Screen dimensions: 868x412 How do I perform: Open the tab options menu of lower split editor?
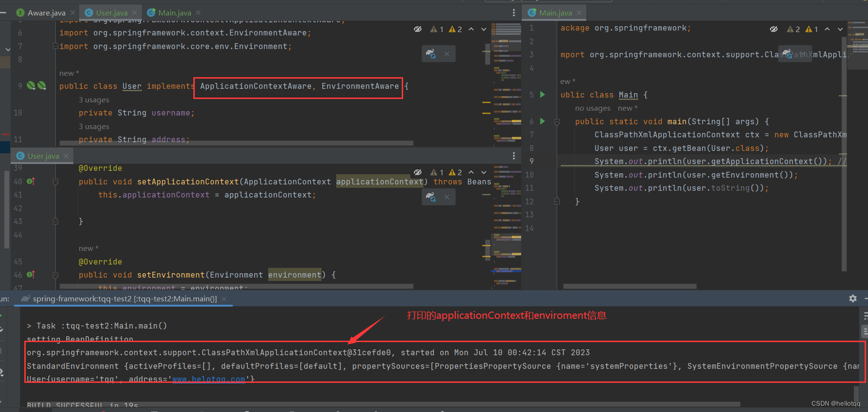514,156
